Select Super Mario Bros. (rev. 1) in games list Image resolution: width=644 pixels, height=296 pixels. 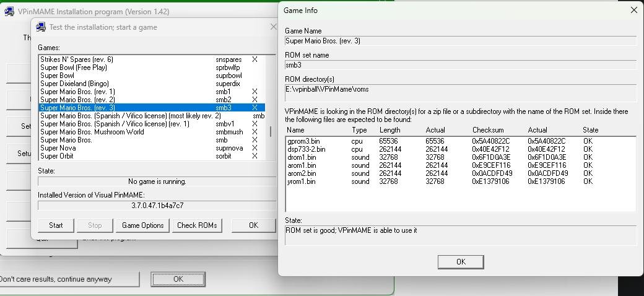tap(77, 92)
